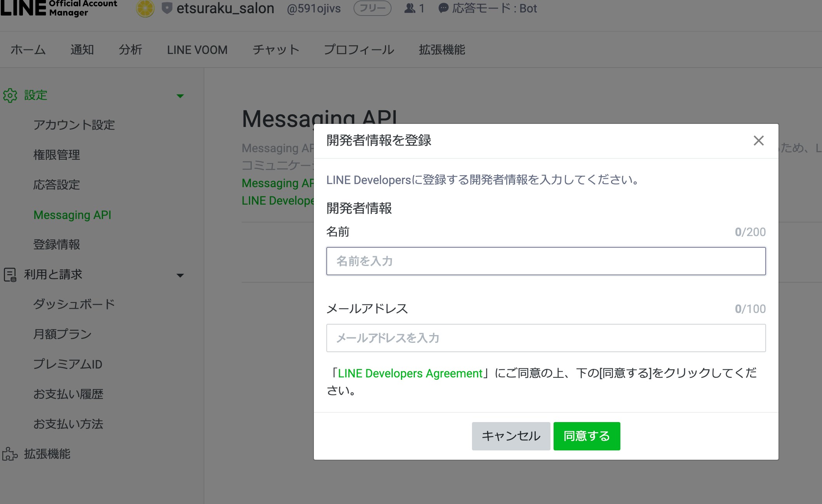Open 月額プラン in sidebar
822x504 pixels.
tap(62, 334)
